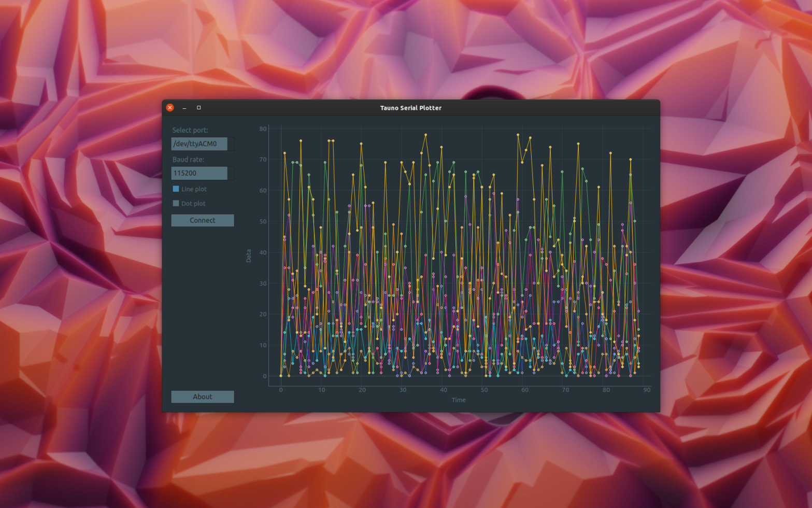The height and width of the screenshot is (508, 812).
Task: Click the dark arrow of baud rate selector
Action: (x=231, y=173)
